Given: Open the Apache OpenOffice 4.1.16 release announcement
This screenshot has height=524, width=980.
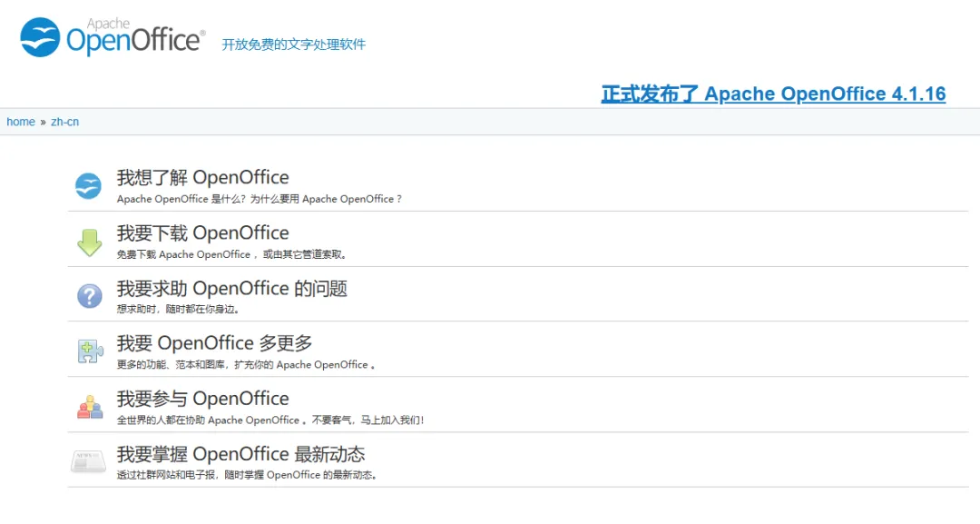Looking at the screenshot, I should point(773,94).
